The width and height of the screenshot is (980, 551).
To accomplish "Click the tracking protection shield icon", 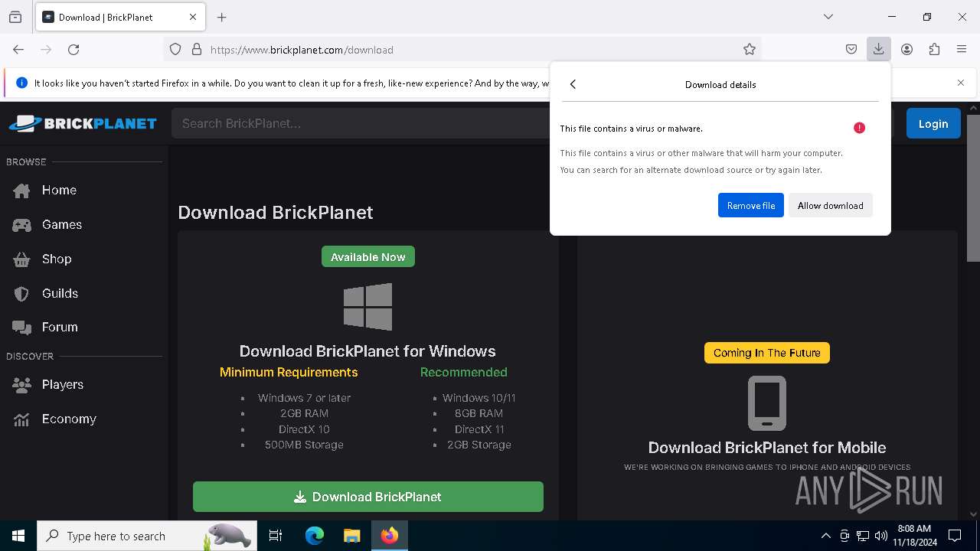I will 175,49.
